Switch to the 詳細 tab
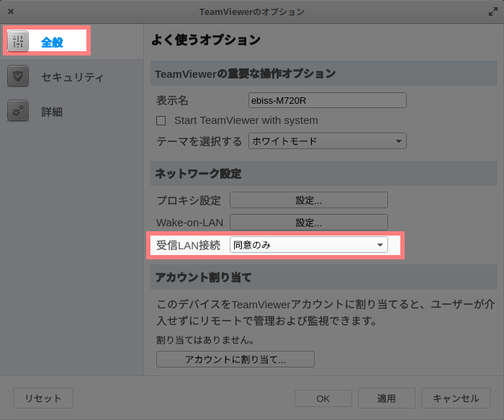This screenshot has width=504, height=420. coord(72,111)
